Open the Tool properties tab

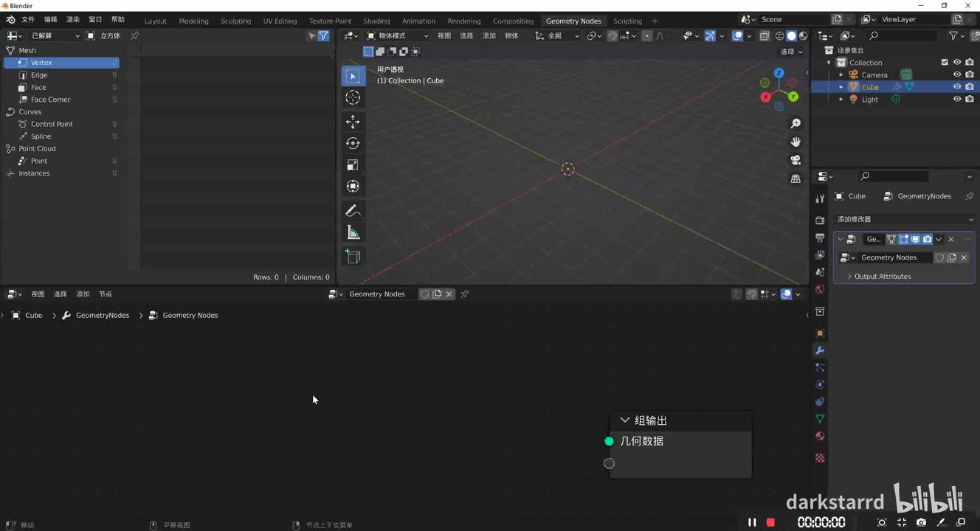click(819, 199)
